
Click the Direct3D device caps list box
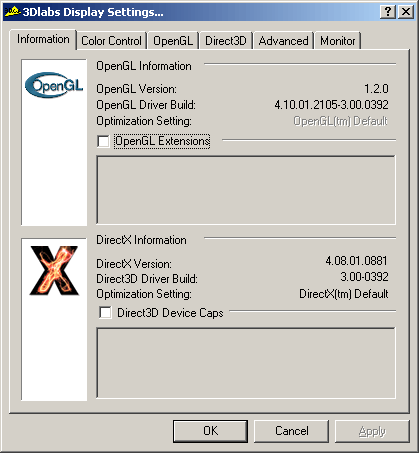tap(246, 363)
